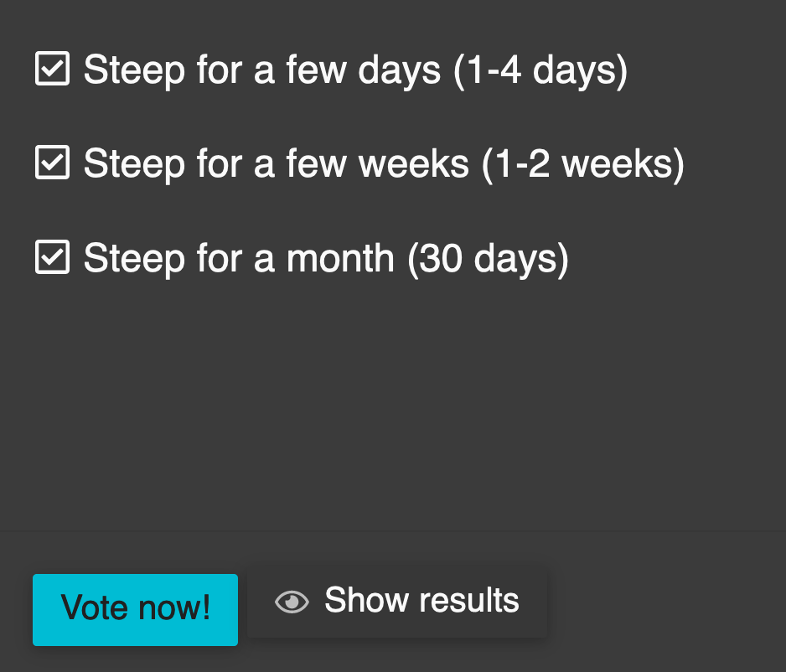786x672 pixels.
Task: Click the word 'weeks' in the second option
Action: tap(414, 164)
